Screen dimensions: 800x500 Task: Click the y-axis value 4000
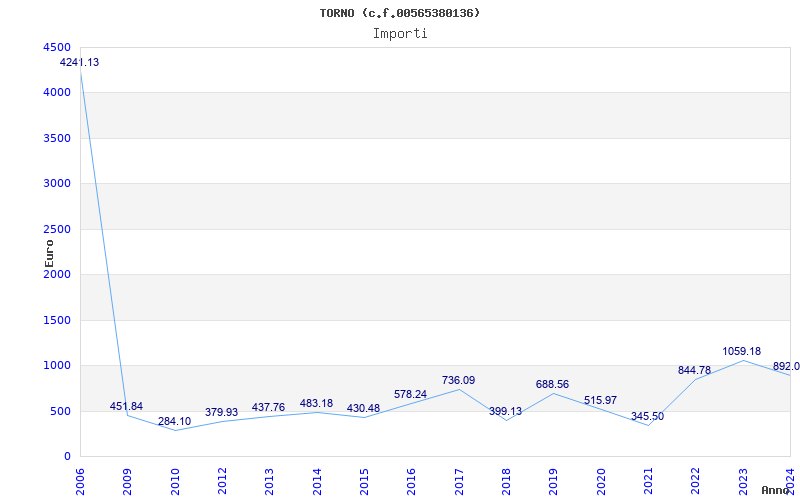pyautogui.click(x=57, y=93)
